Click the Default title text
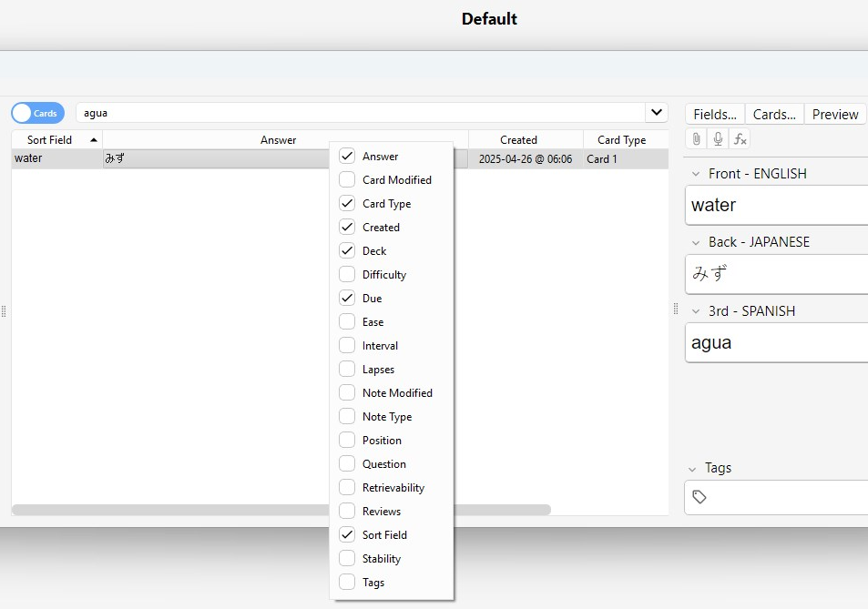 pos(489,19)
